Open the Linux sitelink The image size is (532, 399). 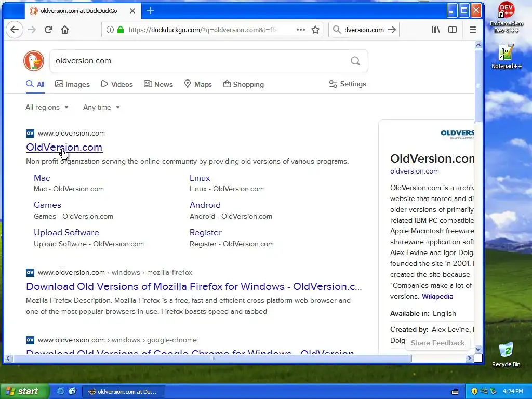tap(200, 178)
